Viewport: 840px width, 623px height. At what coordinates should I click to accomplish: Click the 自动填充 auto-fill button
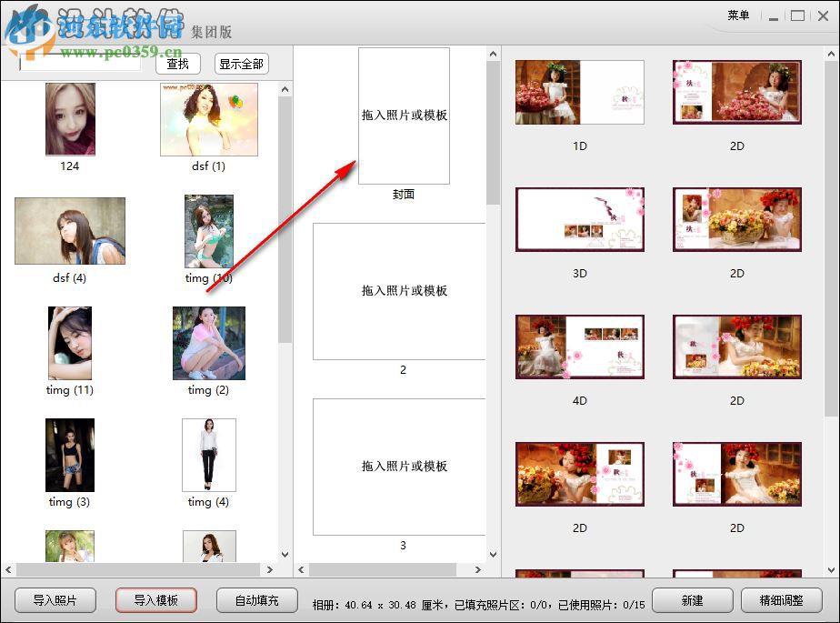[x=257, y=600]
